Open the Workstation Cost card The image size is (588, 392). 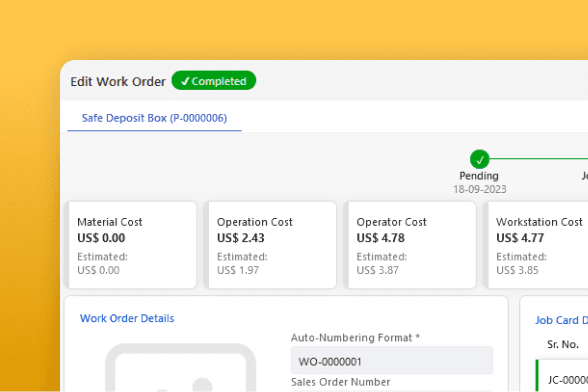point(536,245)
